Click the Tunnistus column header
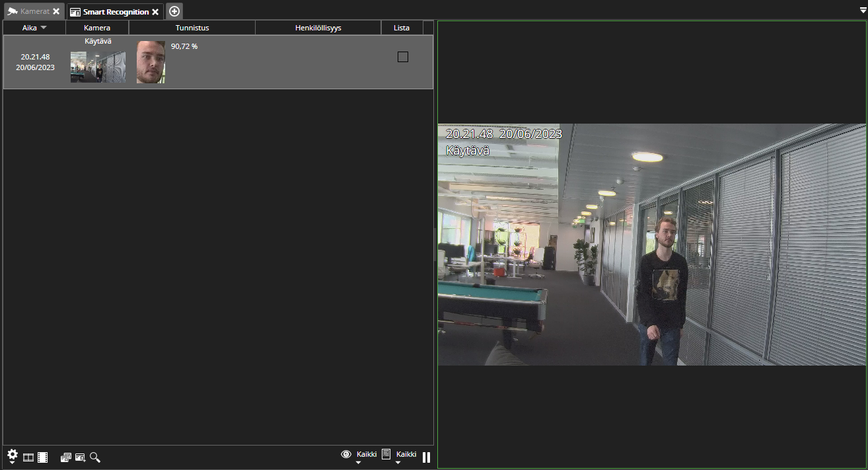This screenshot has width=868, height=470. [192, 28]
